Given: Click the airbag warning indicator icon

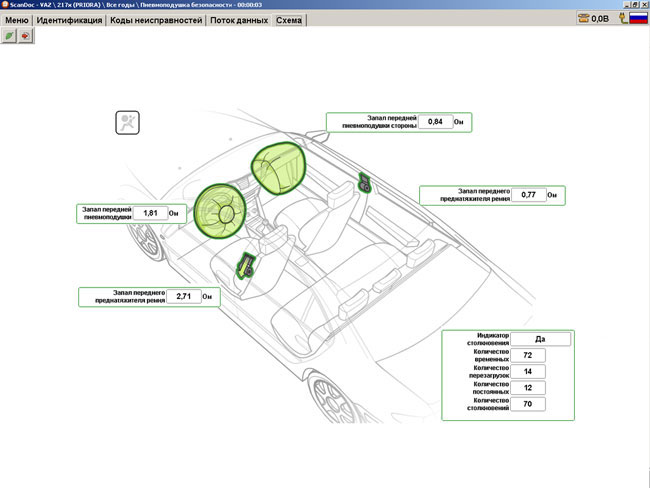Looking at the screenshot, I should tap(128, 122).
